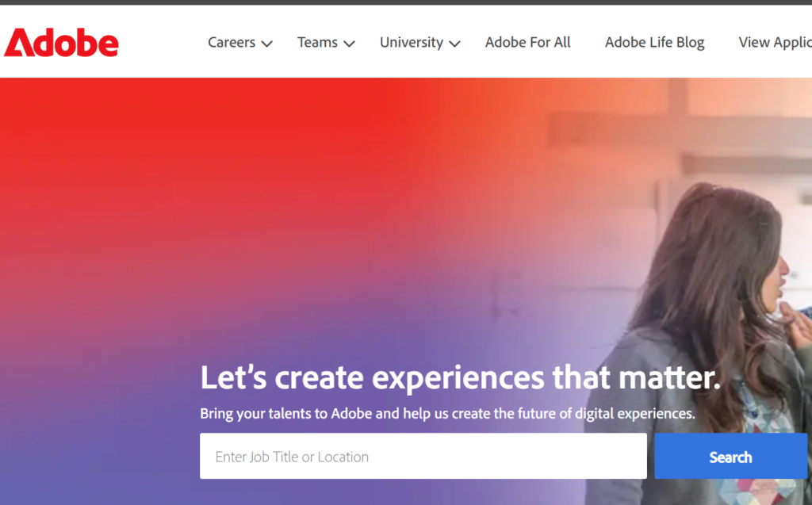Visit the Adobe Life Blog link
The height and width of the screenshot is (505, 812).
654,43
